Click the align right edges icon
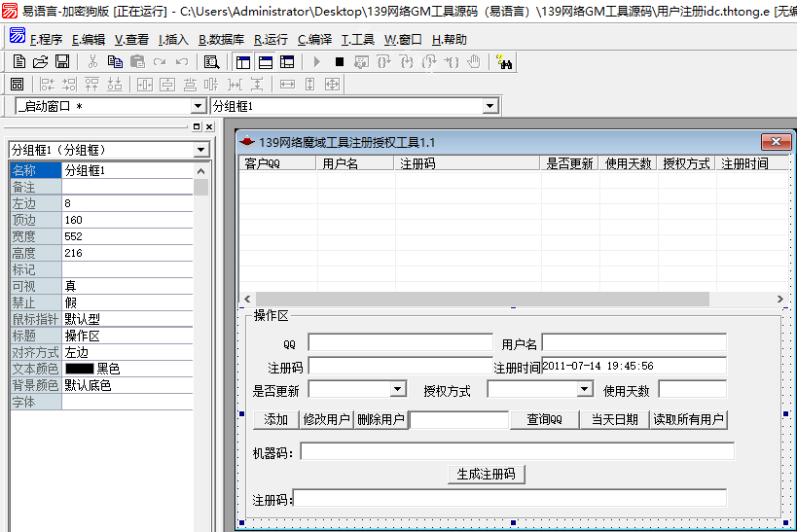 tap(70, 84)
